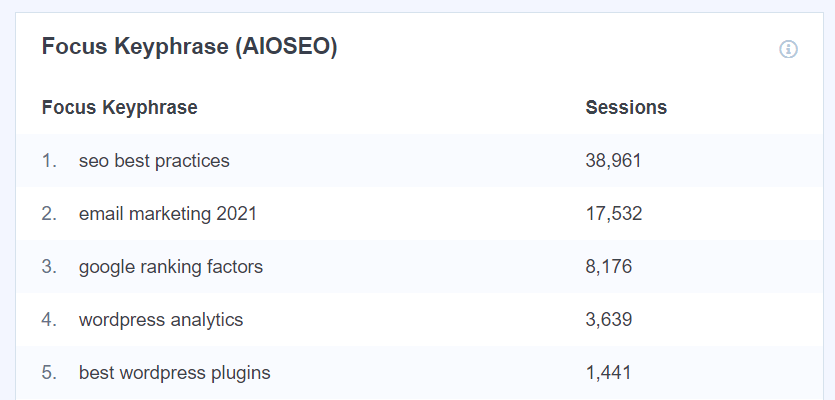Screen dimensions: 835x400
Task: Choose the 'best wordpress plugins' keyphrase
Action: click(x=175, y=373)
